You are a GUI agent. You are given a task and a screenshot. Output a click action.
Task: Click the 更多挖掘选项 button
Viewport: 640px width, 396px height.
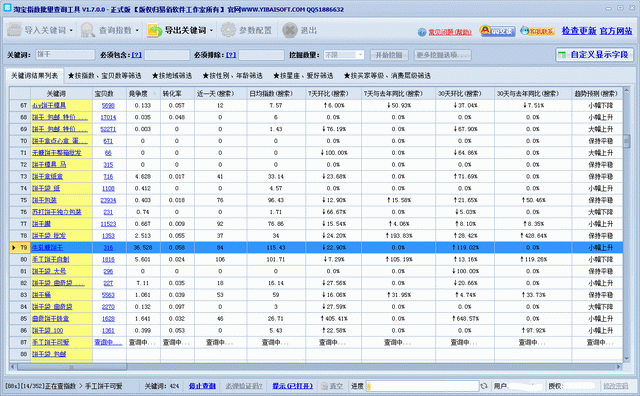[x=442, y=55]
